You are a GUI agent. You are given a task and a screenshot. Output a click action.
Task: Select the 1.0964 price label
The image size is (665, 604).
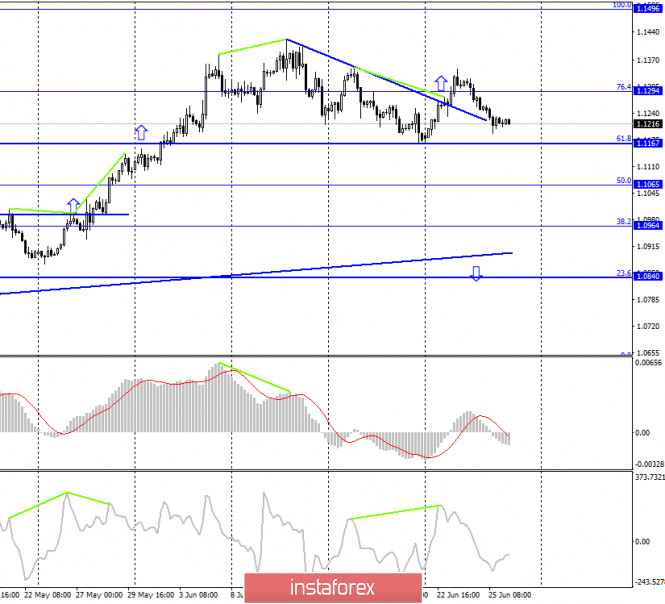(x=649, y=226)
